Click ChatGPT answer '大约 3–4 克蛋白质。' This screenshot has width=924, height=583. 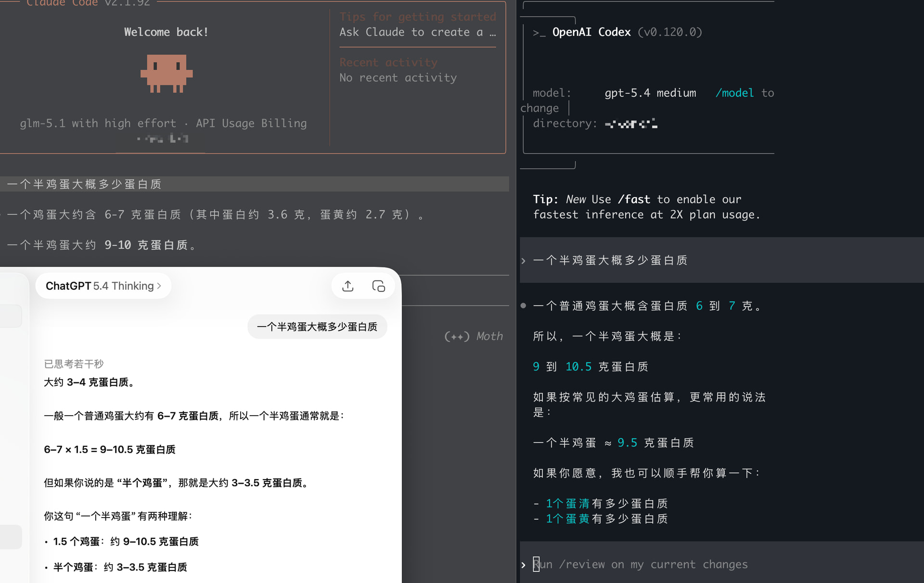click(90, 382)
